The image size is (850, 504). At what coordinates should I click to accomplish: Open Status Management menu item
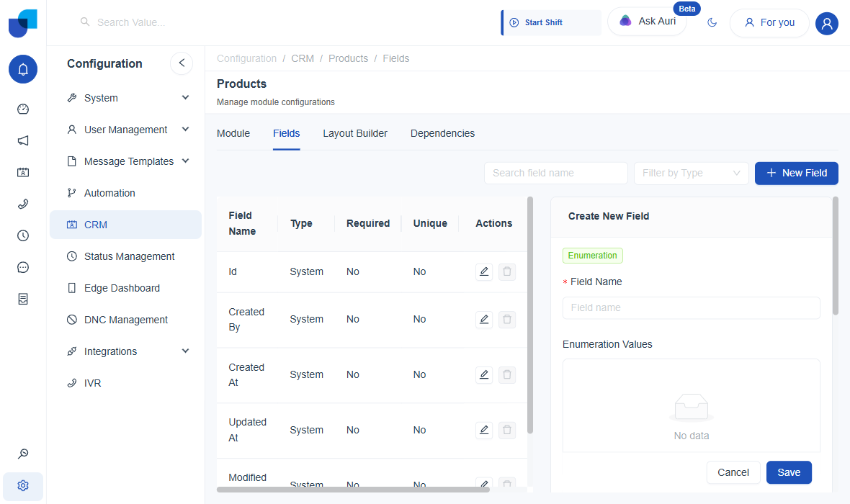(125, 256)
